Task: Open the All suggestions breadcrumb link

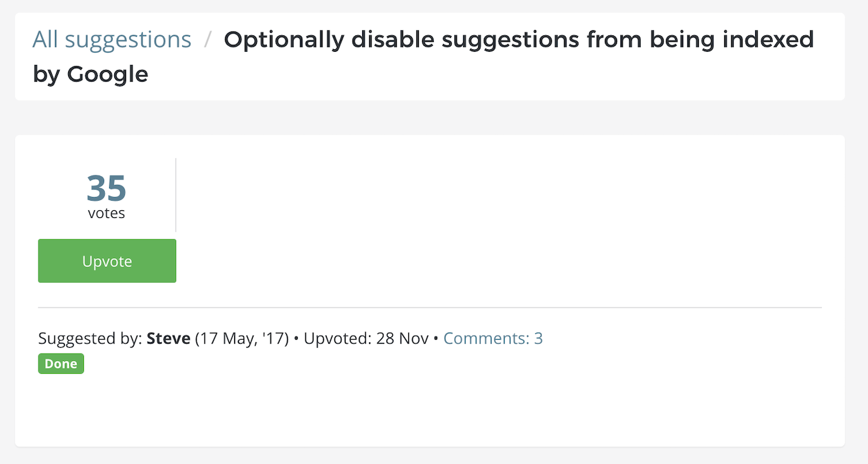Action: tap(112, 40)
